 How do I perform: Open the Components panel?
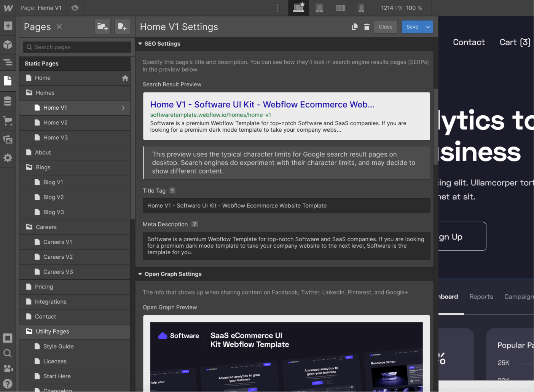[8, 45]
